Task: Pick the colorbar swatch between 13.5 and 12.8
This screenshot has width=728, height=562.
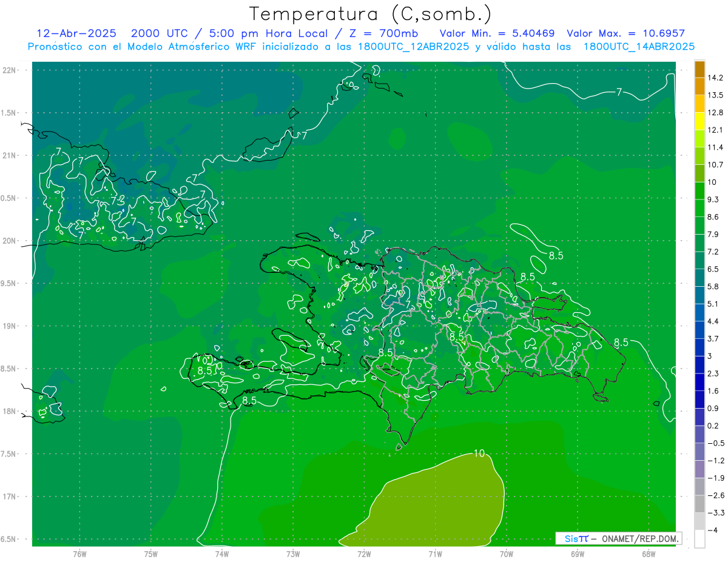Action: tap(699, 104)
